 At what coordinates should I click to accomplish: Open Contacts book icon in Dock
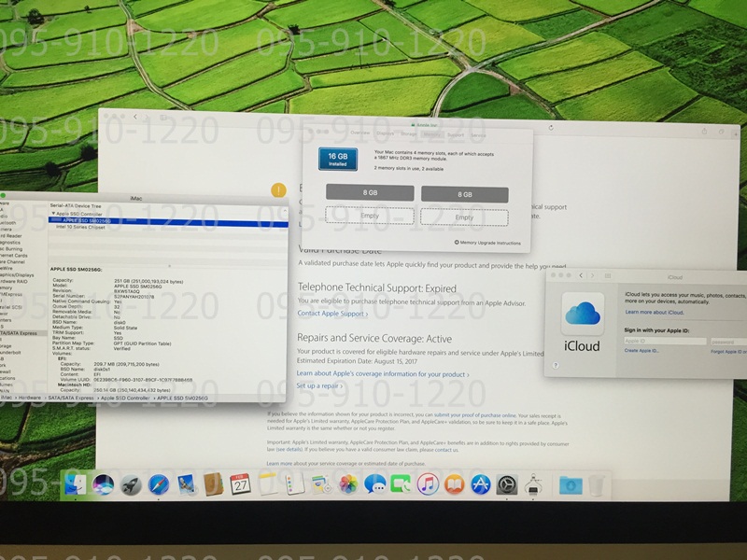213,484
